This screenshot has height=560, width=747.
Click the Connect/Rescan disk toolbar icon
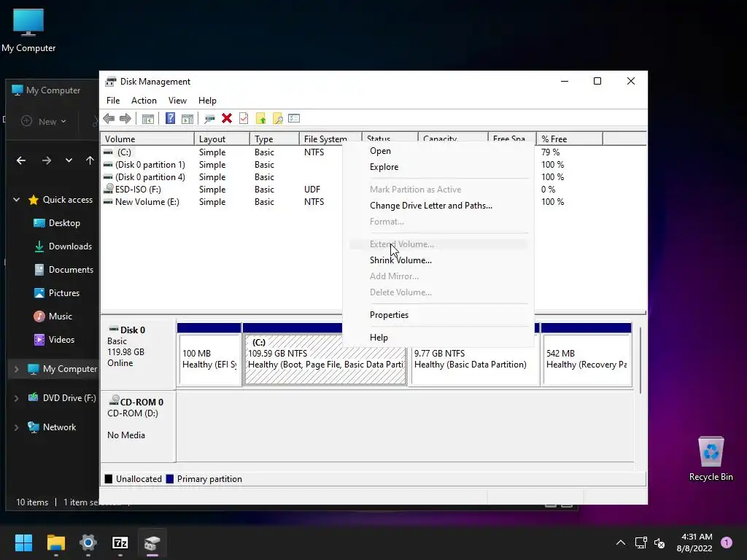(209, 119)
